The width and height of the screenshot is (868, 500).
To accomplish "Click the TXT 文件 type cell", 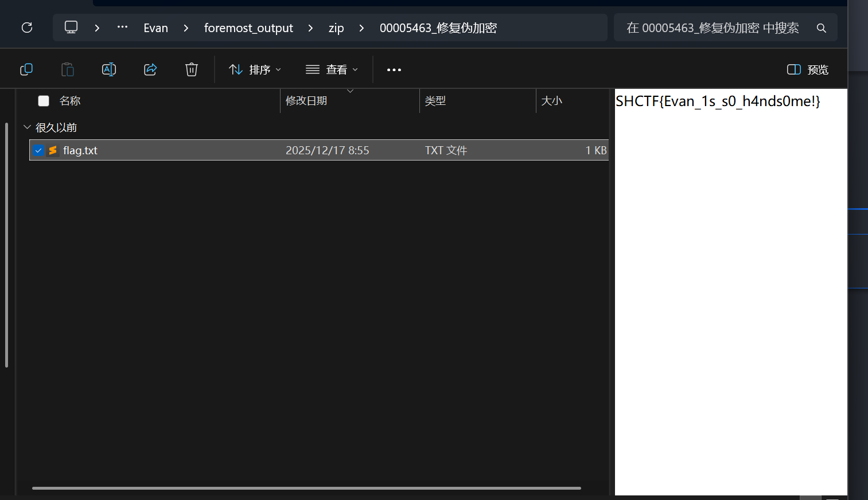I will (446, 150).
